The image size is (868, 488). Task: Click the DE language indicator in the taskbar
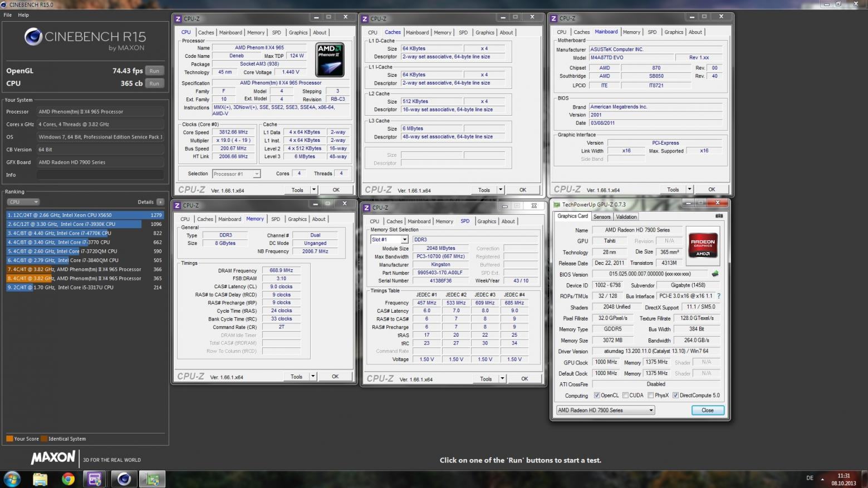point(810,478)
